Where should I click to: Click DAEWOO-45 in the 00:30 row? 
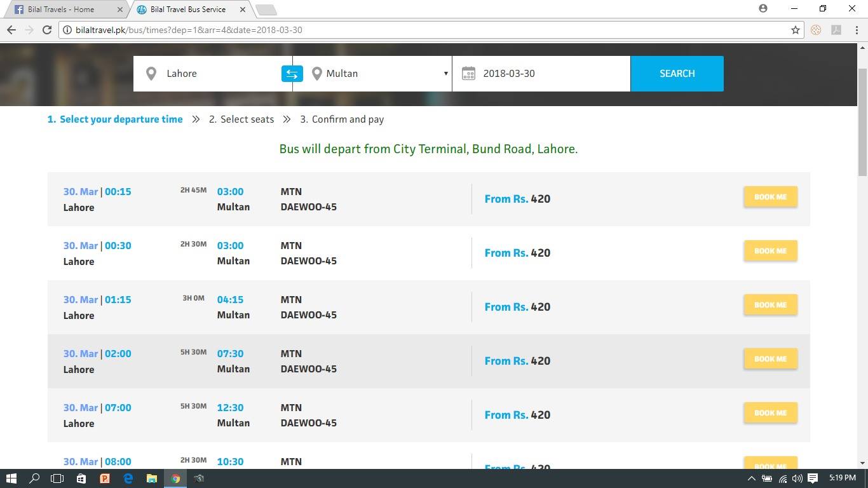[309, 261]
